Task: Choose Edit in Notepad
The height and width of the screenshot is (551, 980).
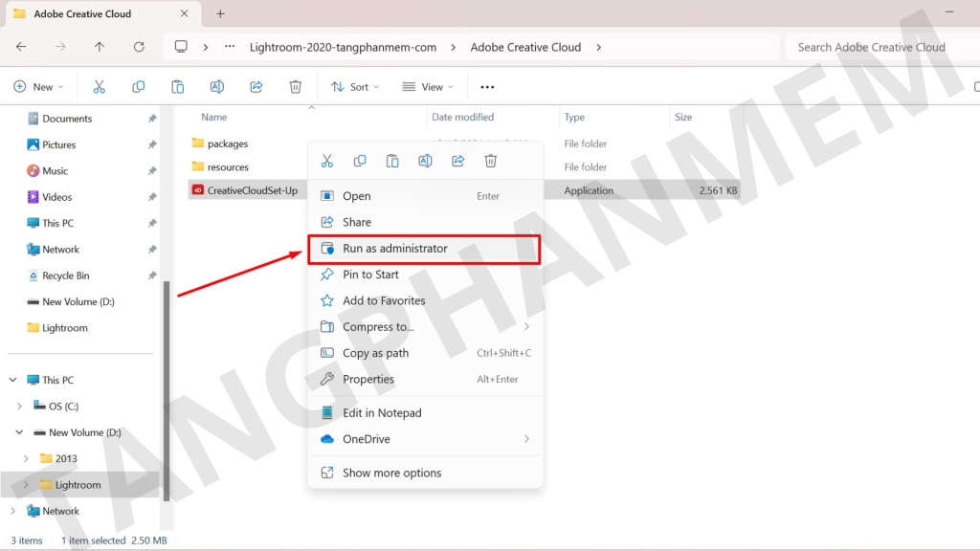Action: coord(425,413)
